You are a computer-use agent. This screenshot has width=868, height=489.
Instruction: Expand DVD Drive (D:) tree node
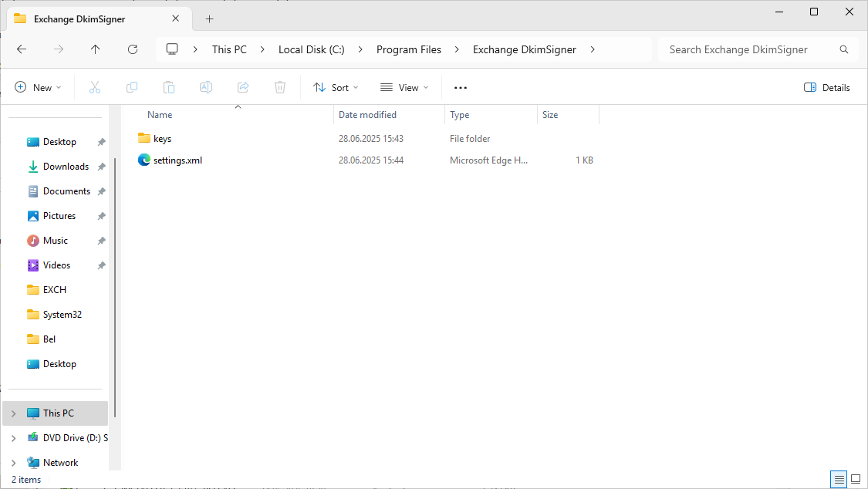14,438
